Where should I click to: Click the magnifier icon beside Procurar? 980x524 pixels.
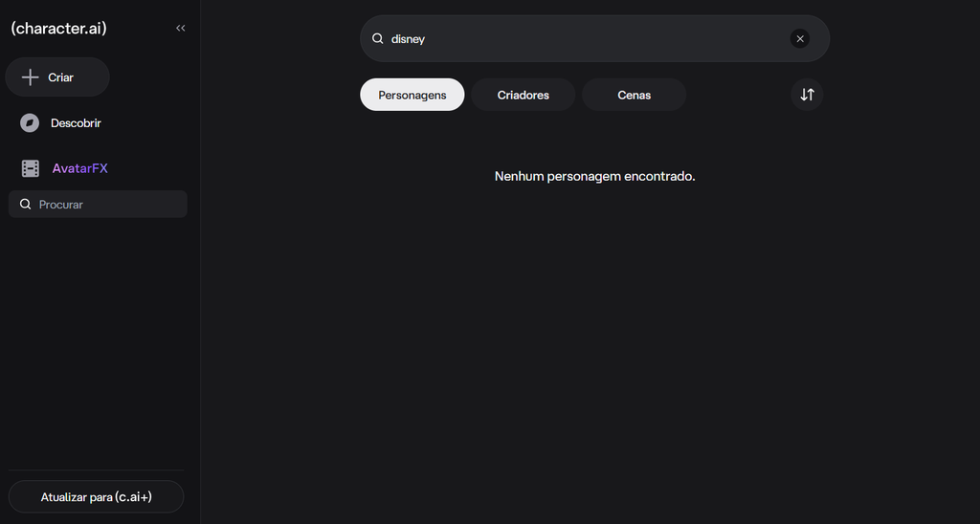point(26,205)
